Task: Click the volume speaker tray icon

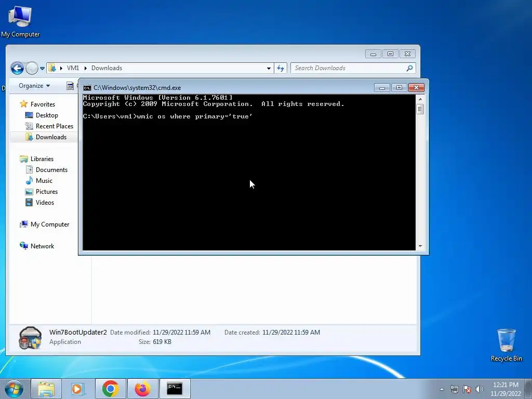Action: 479,389
